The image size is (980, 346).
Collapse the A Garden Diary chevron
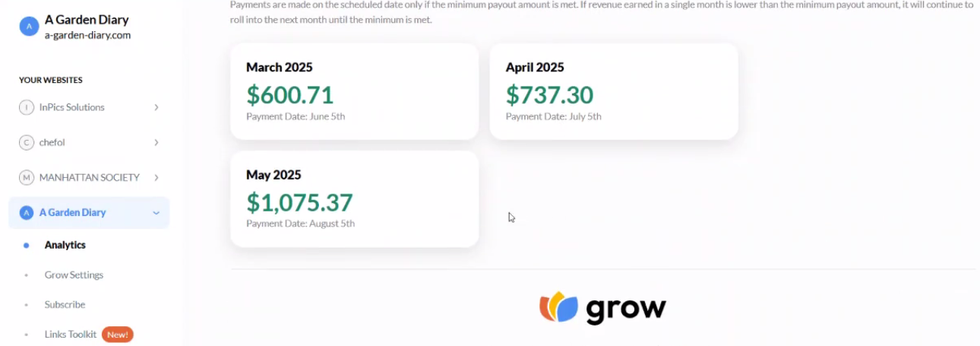[x=156, y=213]
